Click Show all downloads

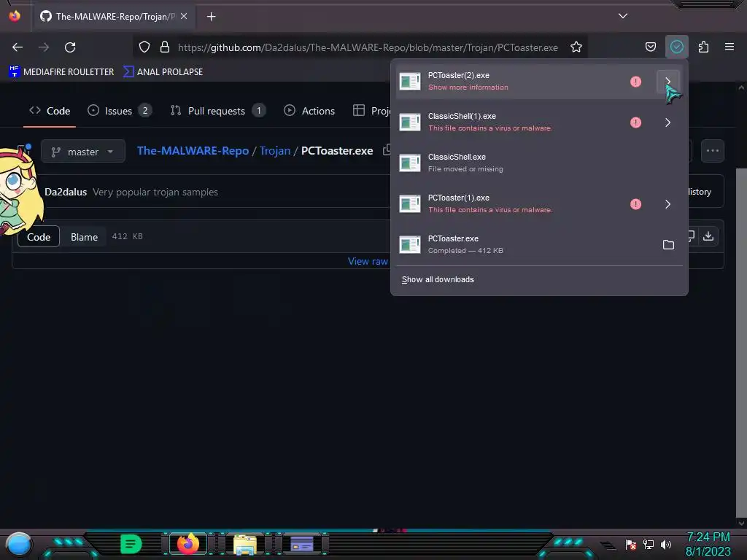coord(438,279)
